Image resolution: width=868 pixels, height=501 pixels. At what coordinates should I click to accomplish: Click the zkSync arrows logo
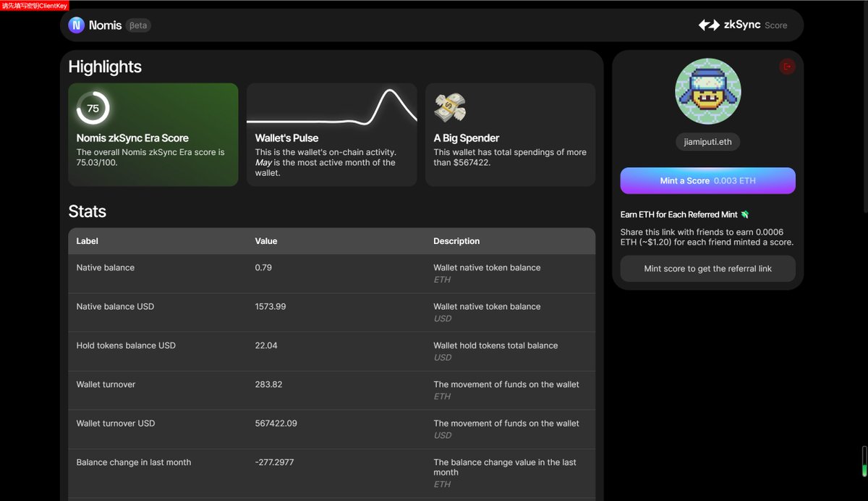coord(709,25)
